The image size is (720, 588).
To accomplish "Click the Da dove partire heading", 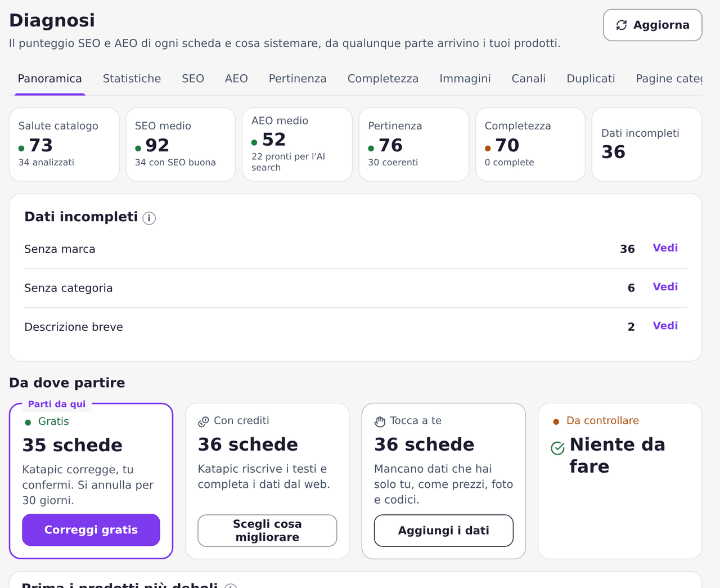I will (x=67, y=383).
